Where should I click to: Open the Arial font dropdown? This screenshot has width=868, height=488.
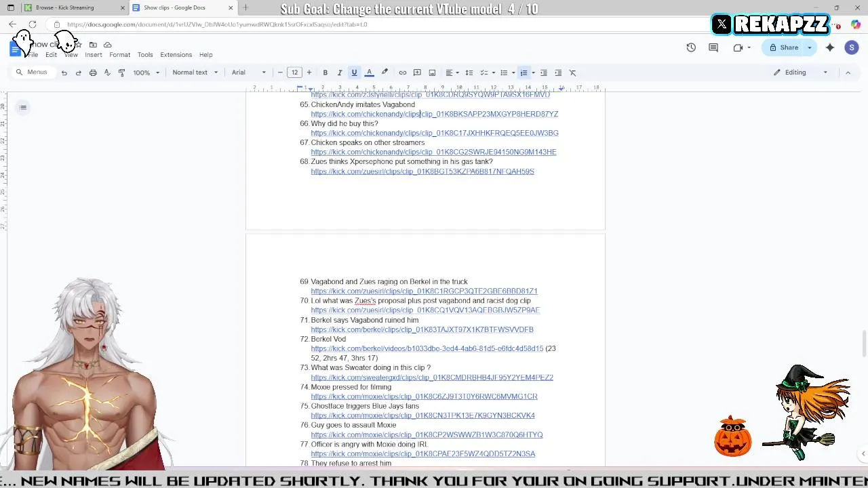[249, 73]
